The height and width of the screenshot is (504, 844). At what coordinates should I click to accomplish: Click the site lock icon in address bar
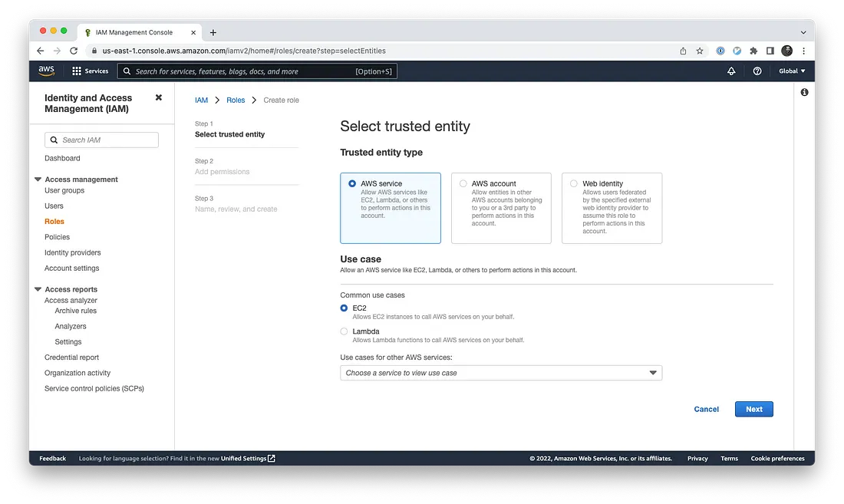click(94, 51)
